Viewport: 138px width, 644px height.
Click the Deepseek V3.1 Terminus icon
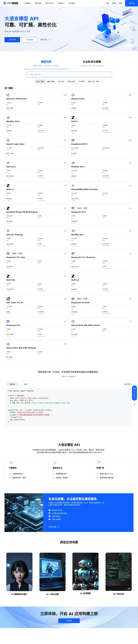[73, 254]
